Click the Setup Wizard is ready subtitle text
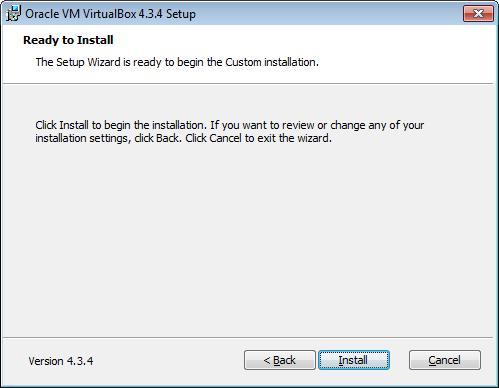Image resolution: width=499 pixels, height=388 pixels. point(177,62)
